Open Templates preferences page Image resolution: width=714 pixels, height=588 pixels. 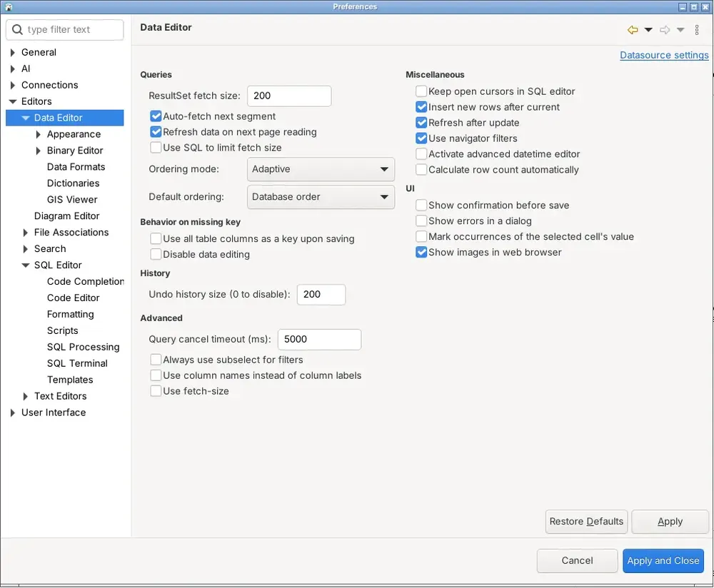70,380
